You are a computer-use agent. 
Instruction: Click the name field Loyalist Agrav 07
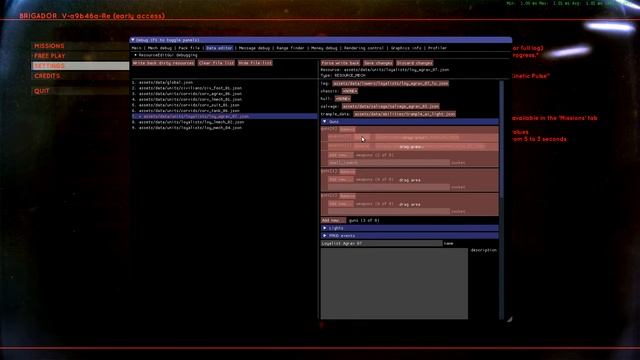click(381, 244)
